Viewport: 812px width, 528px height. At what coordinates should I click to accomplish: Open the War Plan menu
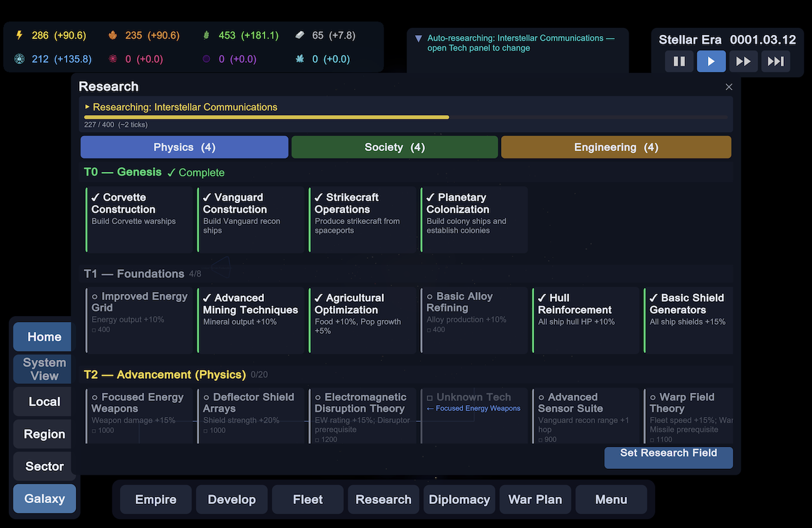point(535,499)
